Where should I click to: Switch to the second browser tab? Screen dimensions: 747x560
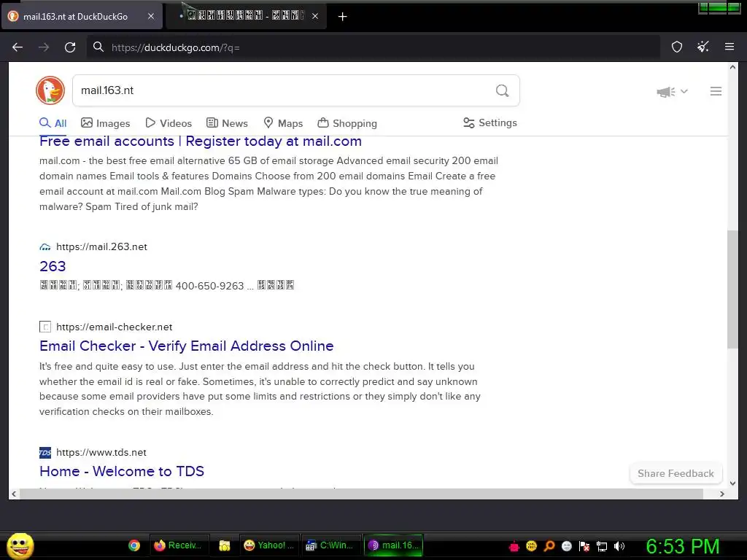(247, 16)
